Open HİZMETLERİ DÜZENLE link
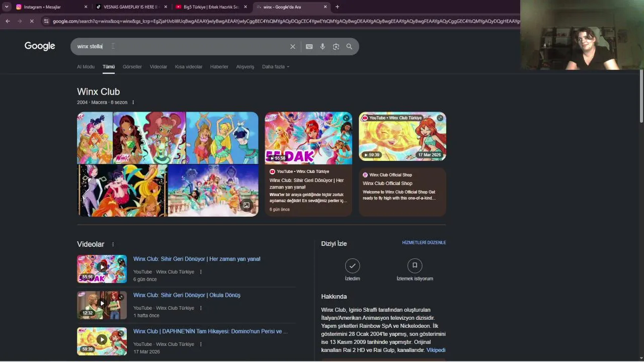 (x=424, y=243)
